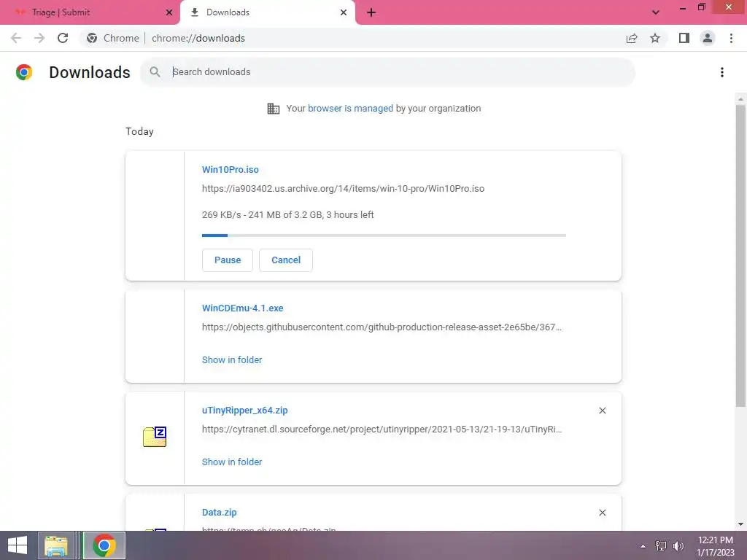This screenshot has height=560, width=747.
Task: Open a new tab with plus
Action: click(x=371, y=12)
